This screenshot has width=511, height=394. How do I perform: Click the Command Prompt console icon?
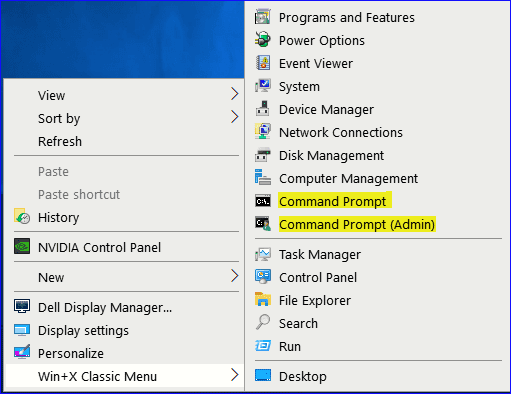coord(263,201)
